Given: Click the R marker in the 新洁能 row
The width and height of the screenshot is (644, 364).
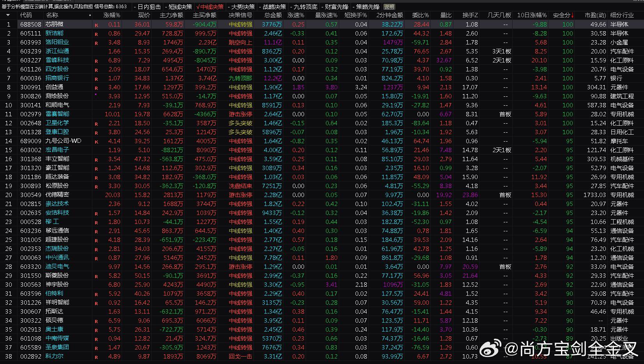Looking at the screenshot, I should tap(96, 34).
